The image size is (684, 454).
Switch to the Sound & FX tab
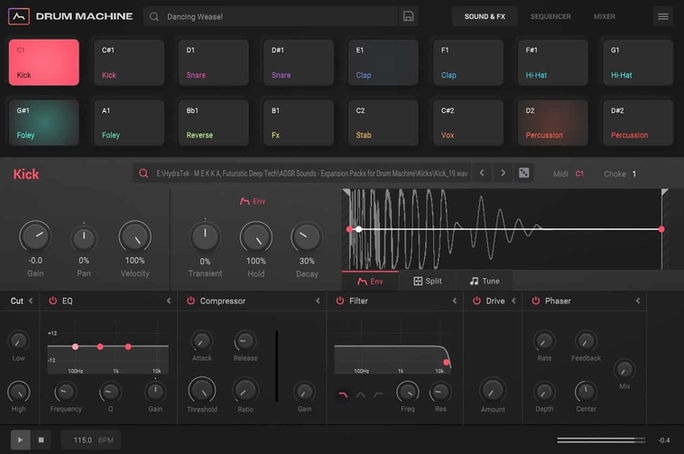pos(485,17)
